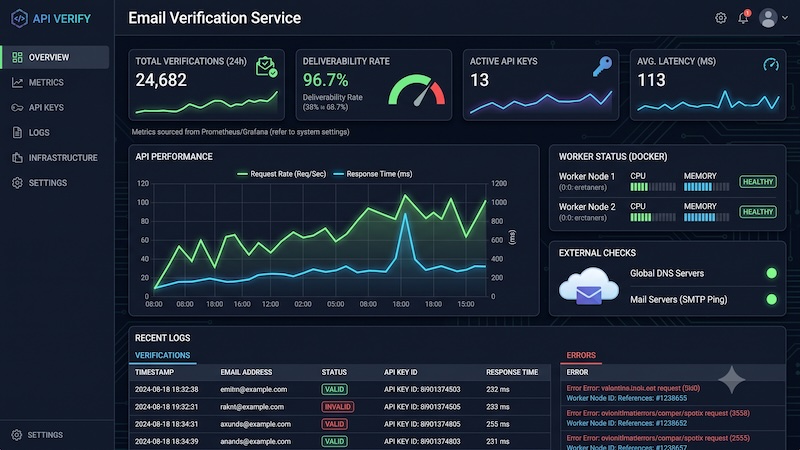Click the Overview grid icon
The image size is (800, 450).
point(17,57)
